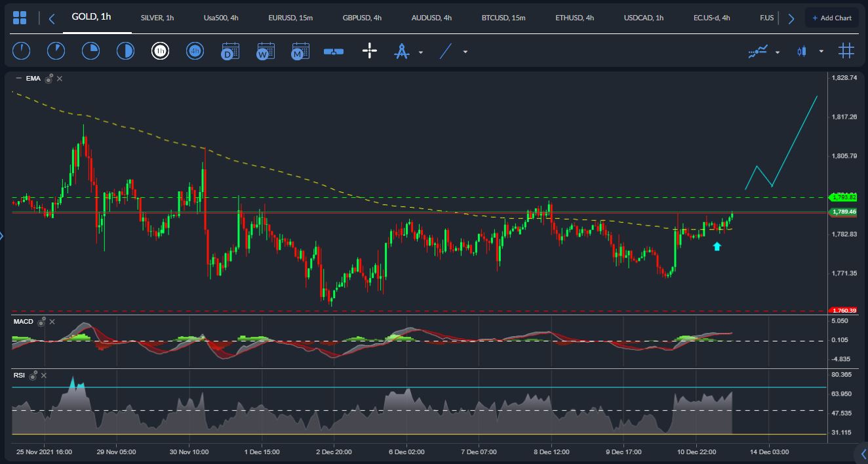The image size is (868, 464).
Task: Click the indicators chart icon
Action: pos(758,51)
